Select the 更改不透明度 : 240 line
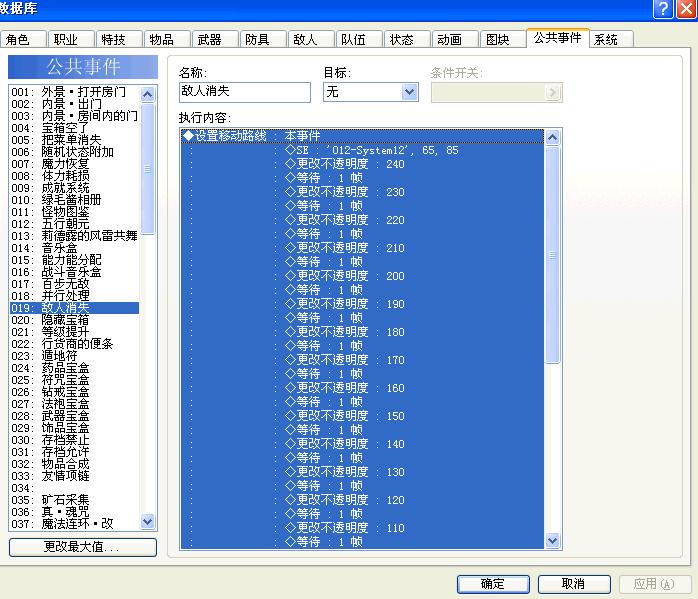 click(362, 164)
